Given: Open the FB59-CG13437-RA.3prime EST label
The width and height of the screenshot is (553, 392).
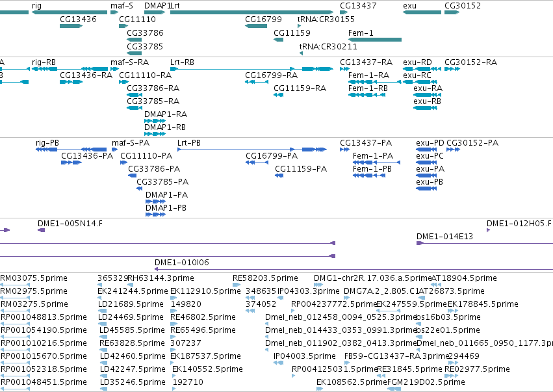Looking at the screenshot, I should coord(397,356).
